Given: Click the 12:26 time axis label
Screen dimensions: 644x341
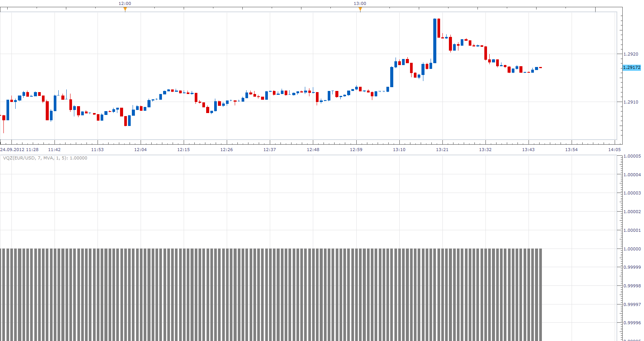Looking at the screenshot, I should coord(227,150).
